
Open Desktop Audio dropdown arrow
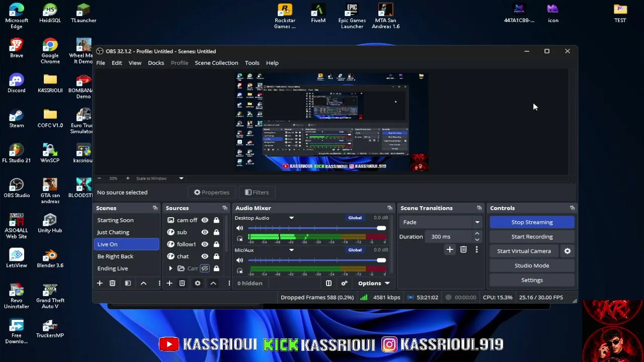point(291,218)
